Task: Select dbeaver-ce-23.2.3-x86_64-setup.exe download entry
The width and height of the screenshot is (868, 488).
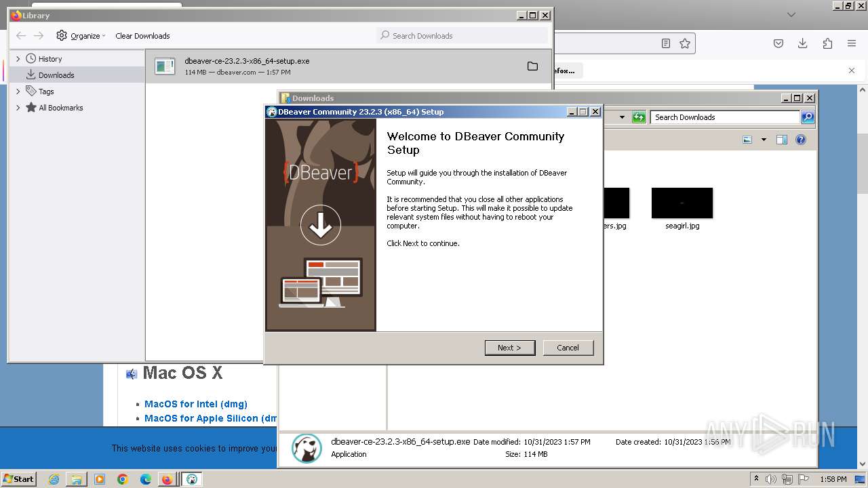Action: pyautogui.click(x=349, y=66)
